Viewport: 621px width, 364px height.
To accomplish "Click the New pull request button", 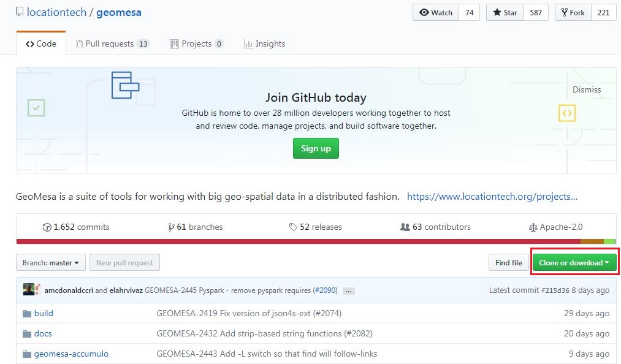I will 125,263.
